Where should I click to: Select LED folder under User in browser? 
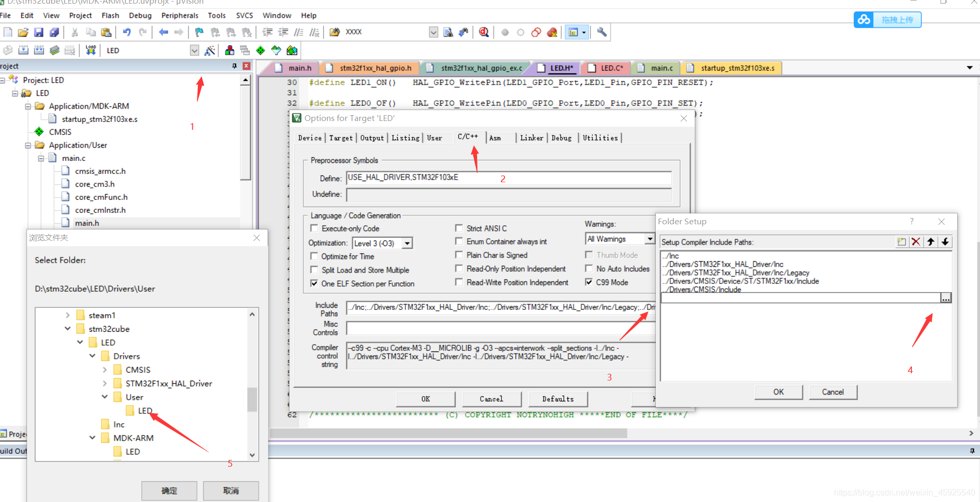(x=145, y=411)
